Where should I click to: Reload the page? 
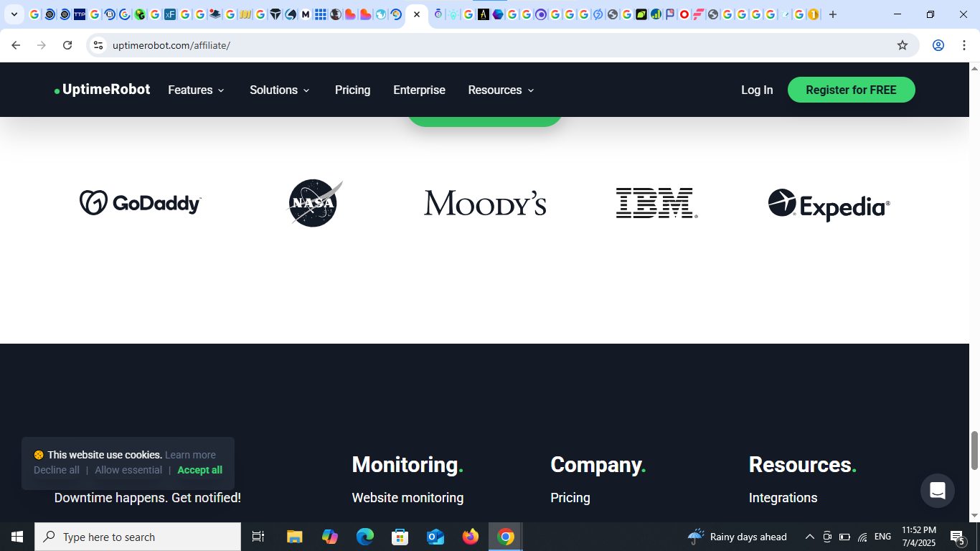[x=67, y=45]
